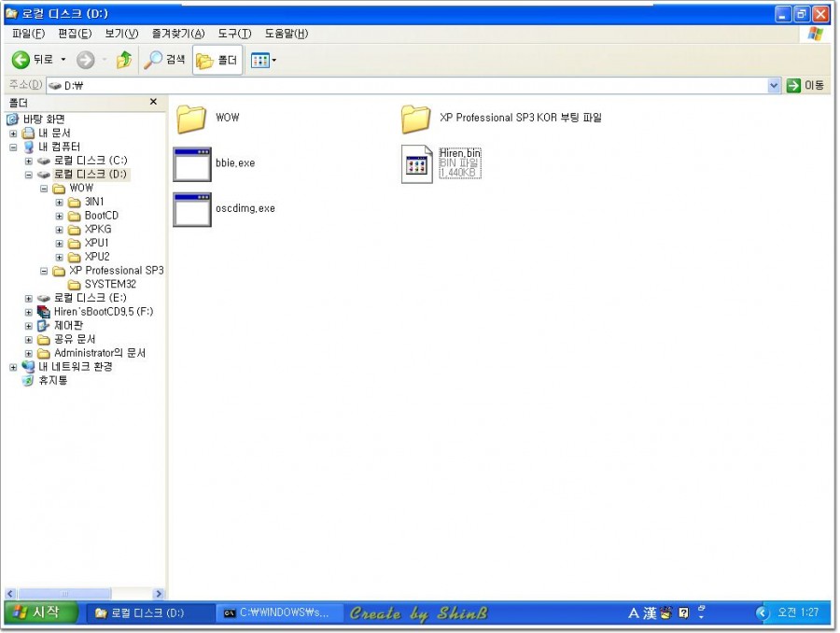Click the language bar A input mode icon

(634, 613)
